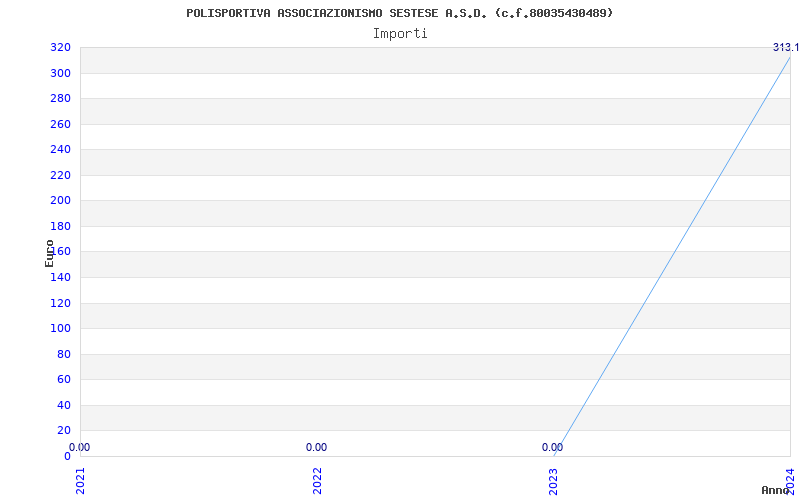Click the 2023 x-axis year label
The width and height of the screenshot is (800, 500).
tap(554, 481)
